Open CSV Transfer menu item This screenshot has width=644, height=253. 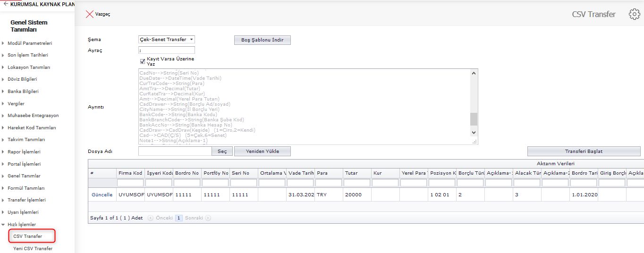click(28, 236)
